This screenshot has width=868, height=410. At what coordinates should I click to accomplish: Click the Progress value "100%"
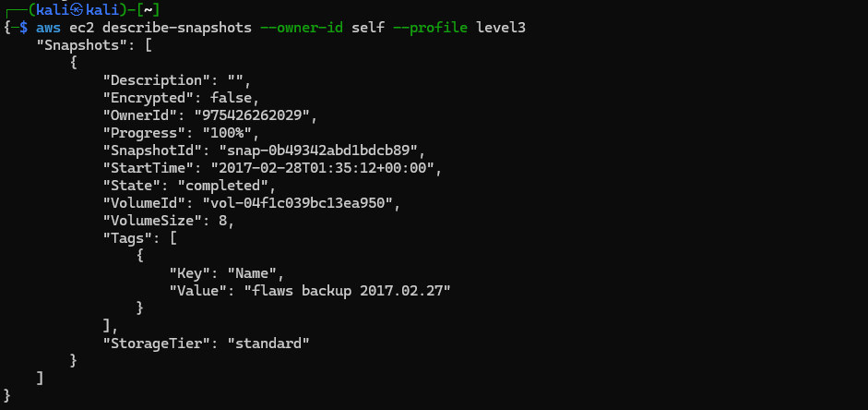click(228, 133)
